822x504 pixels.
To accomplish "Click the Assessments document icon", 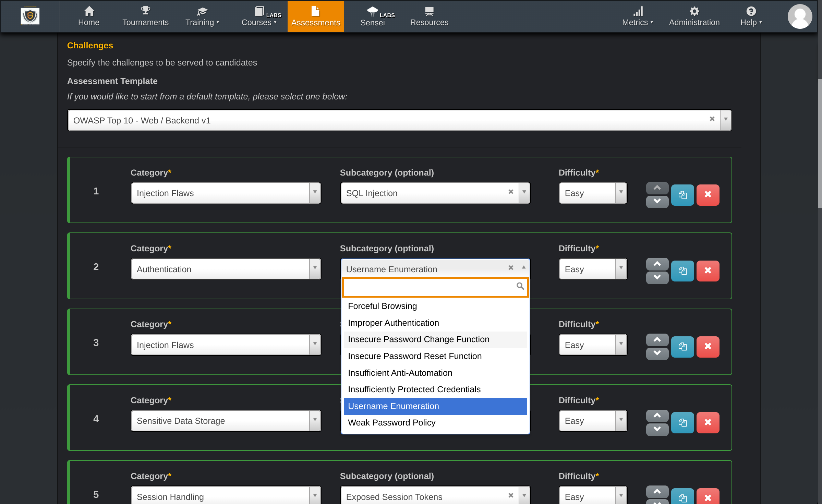I will (315, 10).
